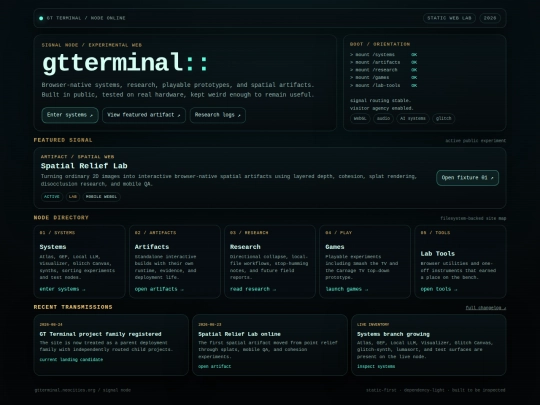Select the glitch tag

point(444,118)
